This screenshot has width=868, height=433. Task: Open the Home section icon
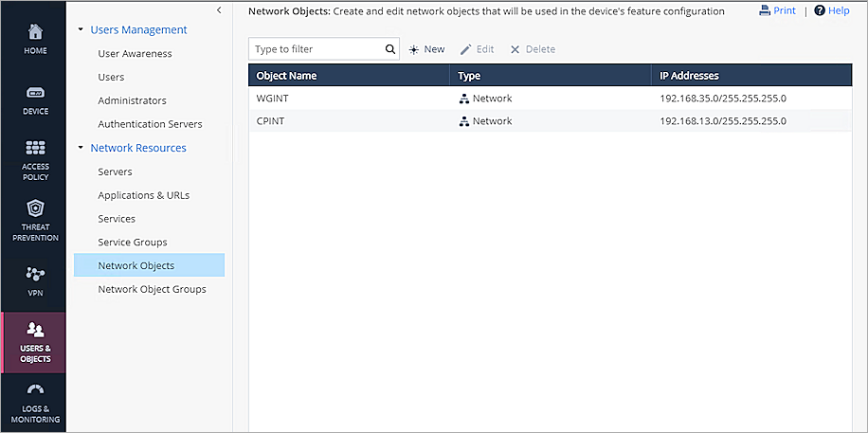[x=35, y=32]
